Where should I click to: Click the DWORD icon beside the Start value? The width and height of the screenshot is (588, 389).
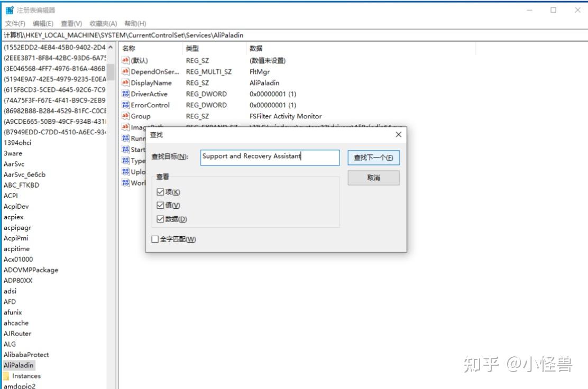(127, 150)
